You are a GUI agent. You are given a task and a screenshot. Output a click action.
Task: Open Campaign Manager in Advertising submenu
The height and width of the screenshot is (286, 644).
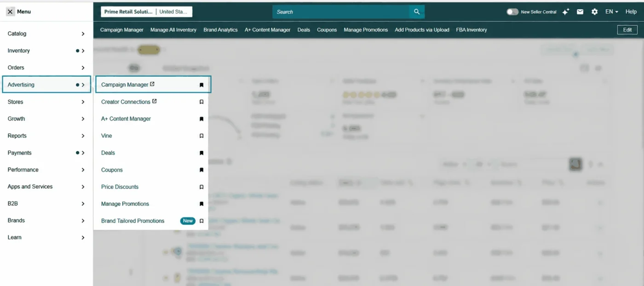[x=128, y=85]
